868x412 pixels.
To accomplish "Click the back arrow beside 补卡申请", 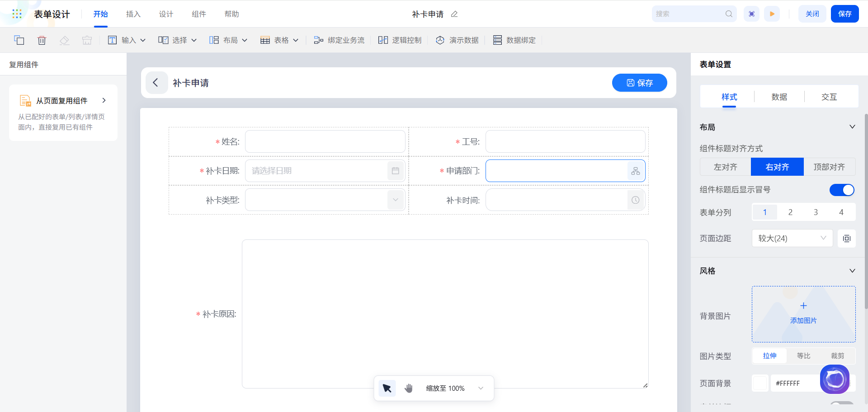I will click(x=156, y=83).
